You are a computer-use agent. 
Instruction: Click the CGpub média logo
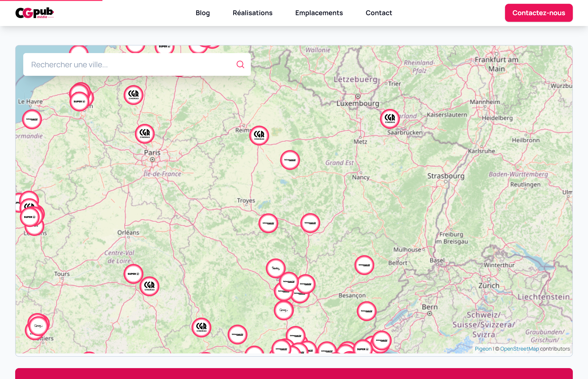click(x=34, y=13)
